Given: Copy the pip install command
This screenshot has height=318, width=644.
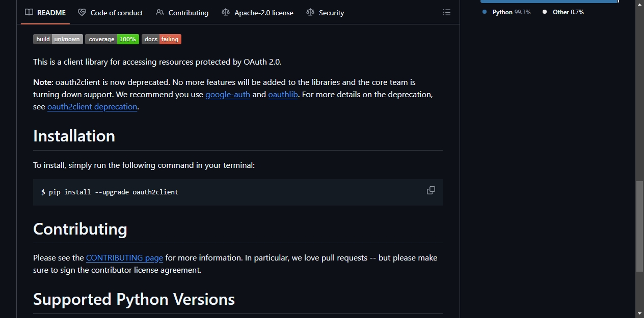Looking at the screenshot, I should coord(431,190).
